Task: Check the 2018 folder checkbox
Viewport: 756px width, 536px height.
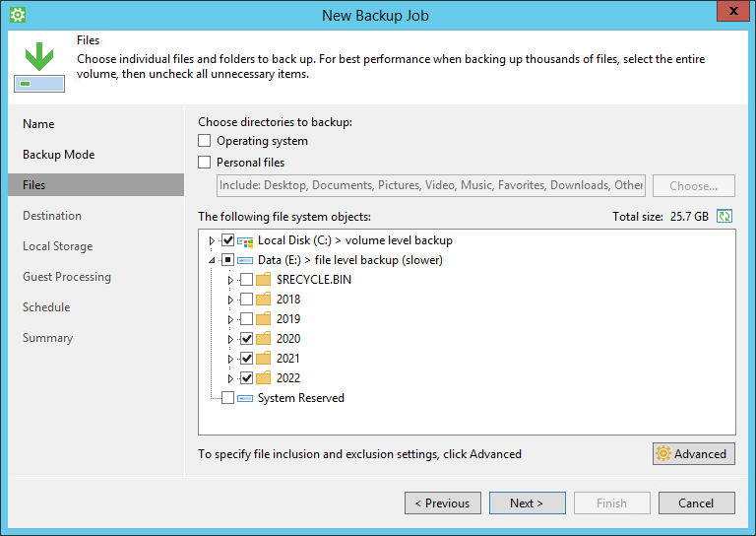Action: pos(246,300)
